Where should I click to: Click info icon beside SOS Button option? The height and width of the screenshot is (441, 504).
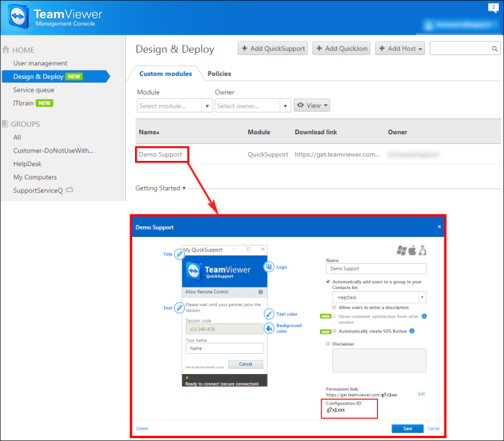tap(412, 331)
